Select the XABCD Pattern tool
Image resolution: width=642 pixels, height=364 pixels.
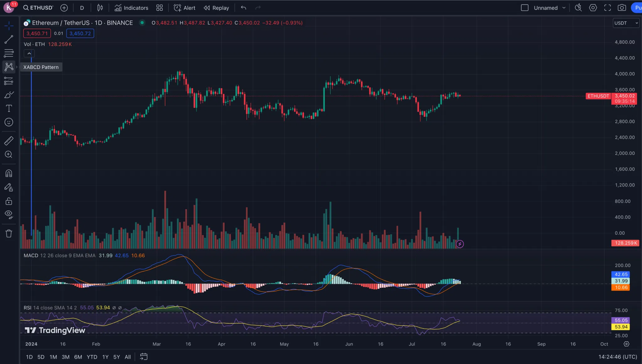click(x=9, y=67)
